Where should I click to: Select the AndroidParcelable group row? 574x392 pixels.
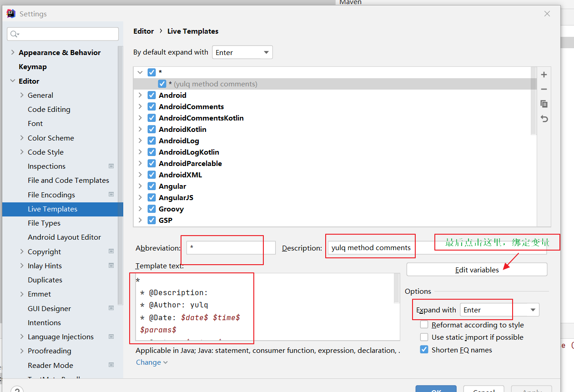pos(335,163)
